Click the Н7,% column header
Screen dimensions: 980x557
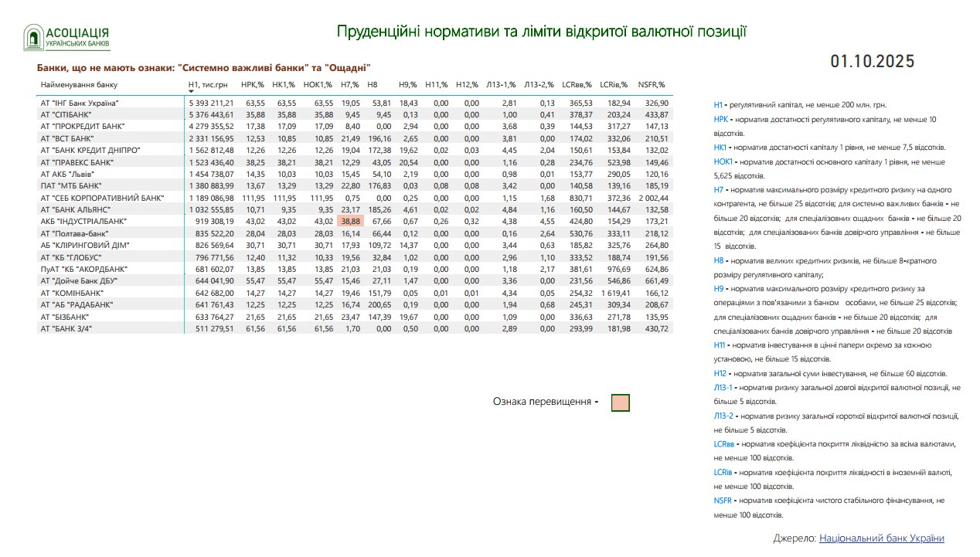coord(350,84)
